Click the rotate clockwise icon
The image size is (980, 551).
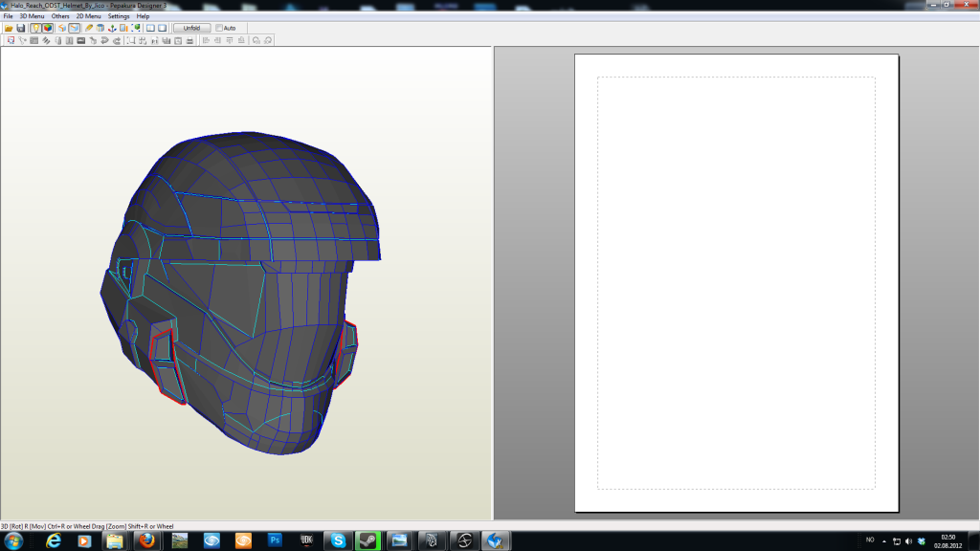(268, 40)
